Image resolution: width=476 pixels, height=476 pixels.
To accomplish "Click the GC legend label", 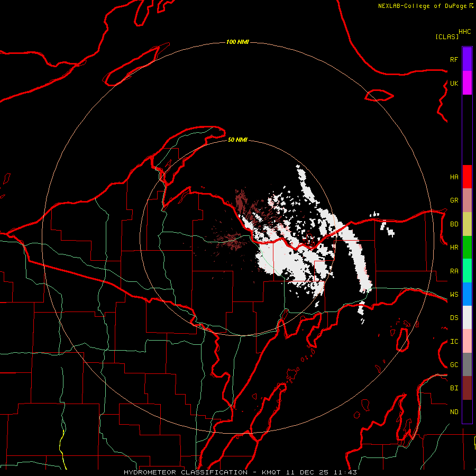I will click(x=454, y=365).
